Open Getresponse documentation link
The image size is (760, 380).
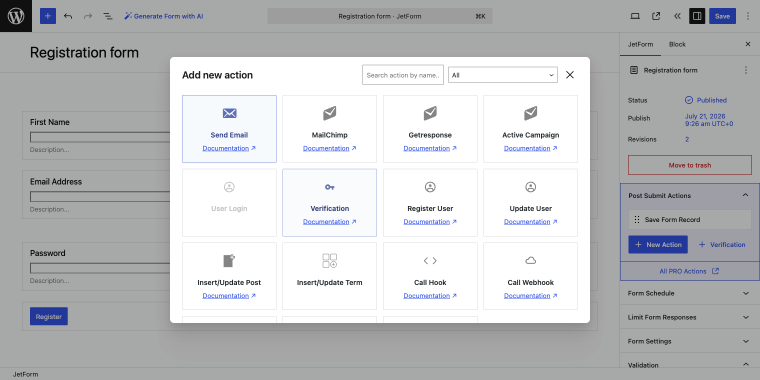point(430,148)
